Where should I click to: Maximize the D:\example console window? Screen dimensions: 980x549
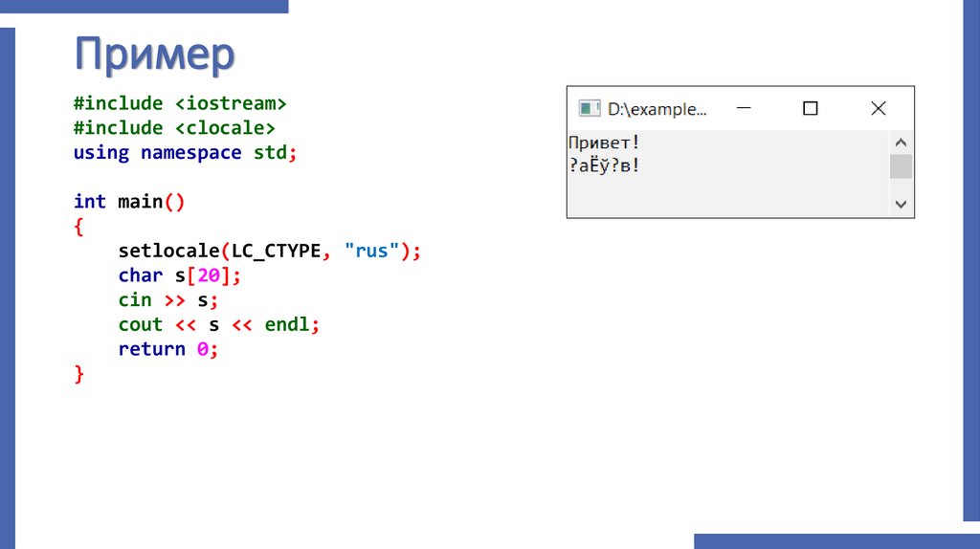click(x=811, y=109)
